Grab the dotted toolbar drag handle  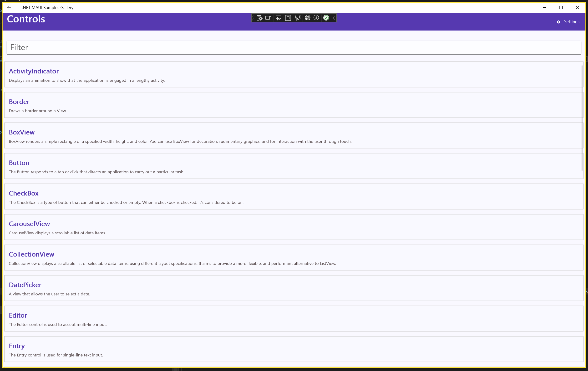point(253,18)
